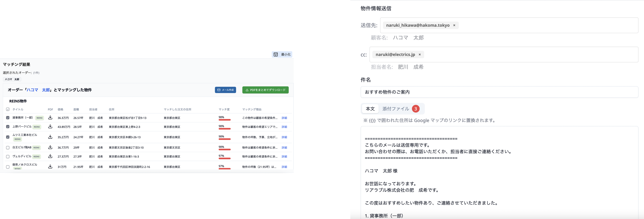Viewport: 644px width, 219px height.
Task: Remove the naruki@electrics.jp cc chip
Action: pos(420,54)
